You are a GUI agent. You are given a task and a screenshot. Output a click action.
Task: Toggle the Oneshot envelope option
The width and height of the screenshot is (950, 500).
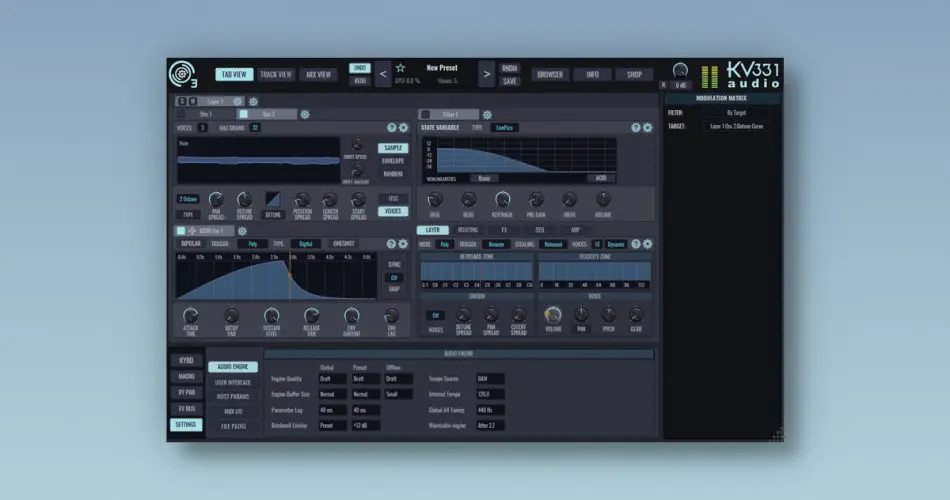344,244
